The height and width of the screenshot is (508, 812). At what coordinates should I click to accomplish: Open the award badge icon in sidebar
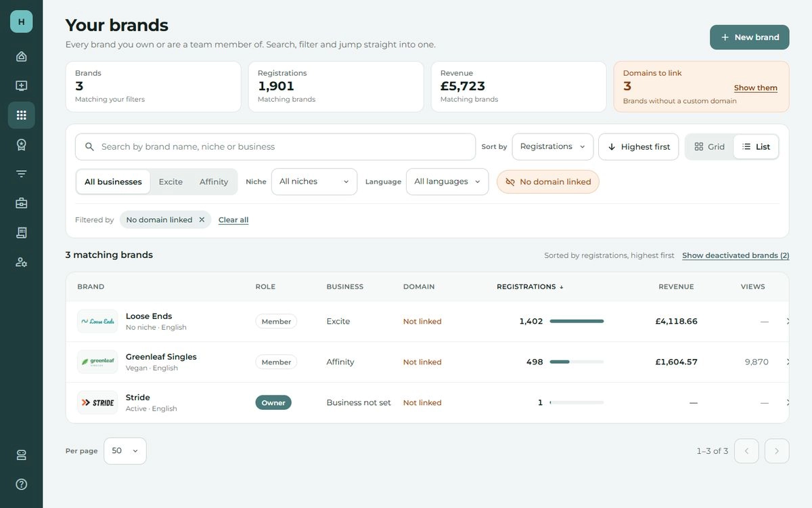tap(21, 144)
